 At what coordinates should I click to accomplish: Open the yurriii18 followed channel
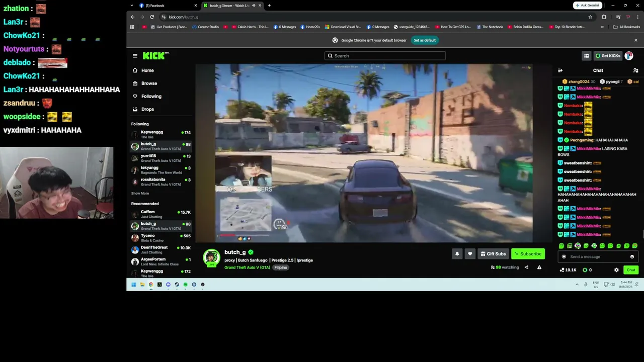click(x=161, y=158)
